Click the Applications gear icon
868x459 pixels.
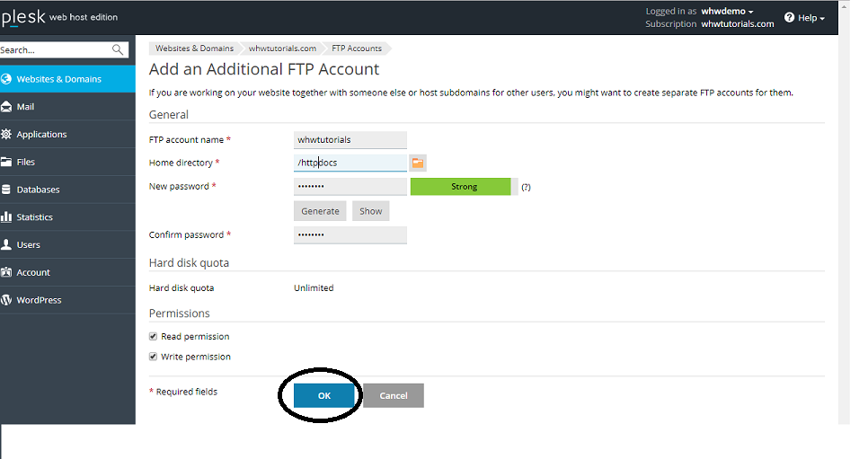(6, 135)
